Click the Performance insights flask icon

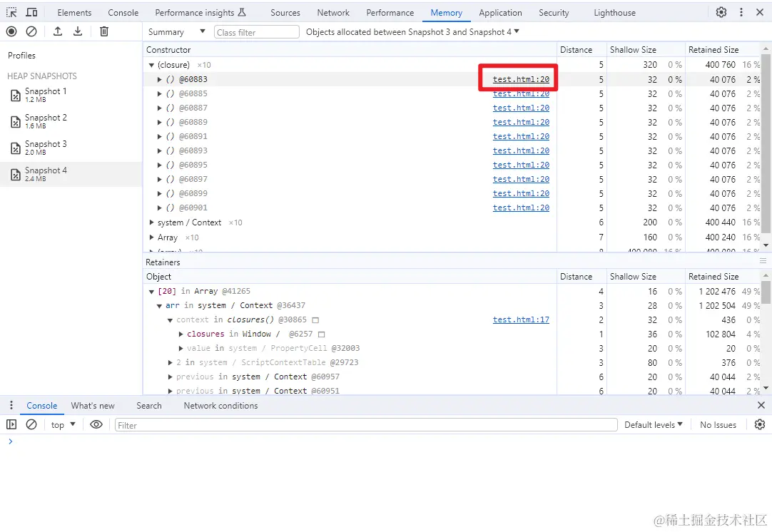[242, 12]
